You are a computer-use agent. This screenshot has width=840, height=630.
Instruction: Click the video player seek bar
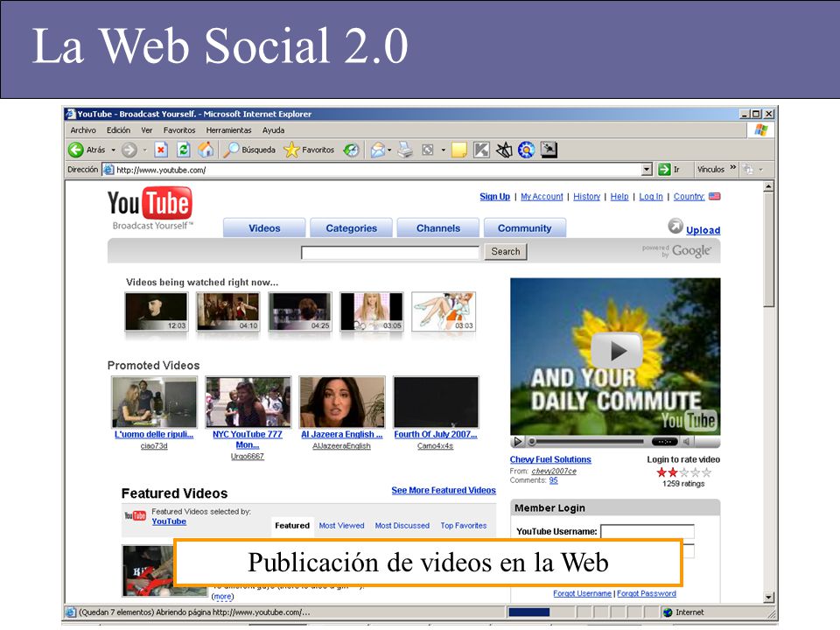588,442
